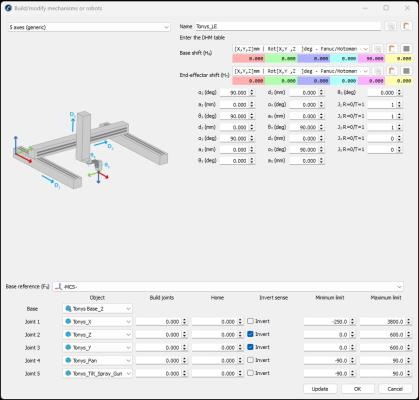Click the magenta 90.000 value in Base shift

[x=372, y=58]
